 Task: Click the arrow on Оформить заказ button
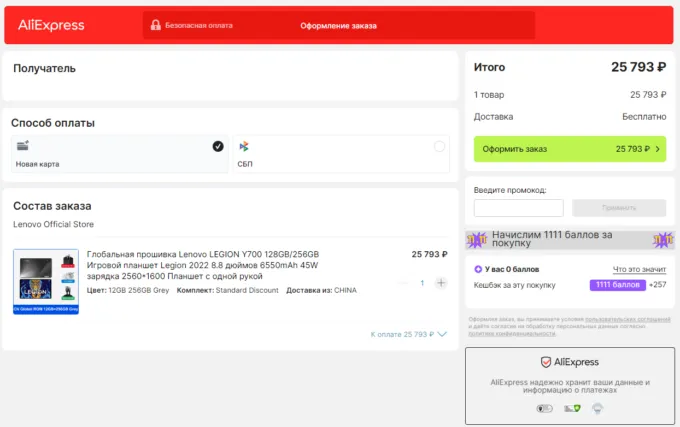[x=658, y=149]
